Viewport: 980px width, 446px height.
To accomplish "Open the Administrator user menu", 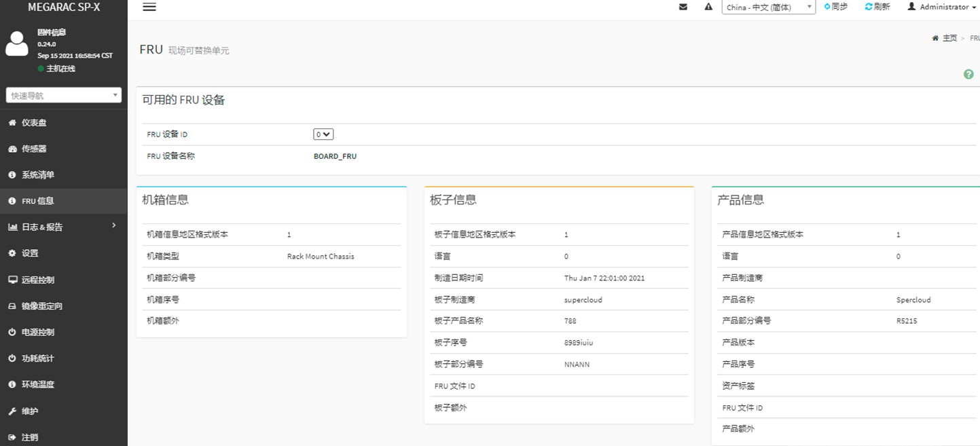I will (x=943, y=7).
